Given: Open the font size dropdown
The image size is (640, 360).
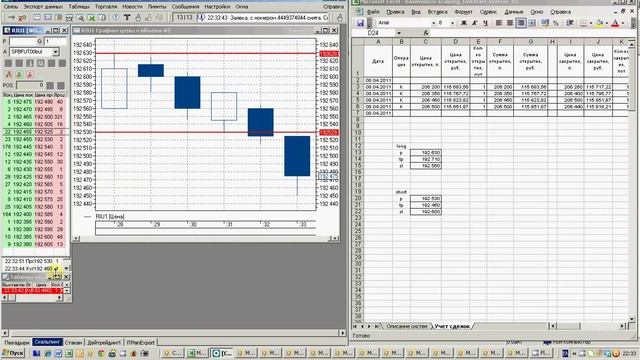Looking at the screenshot, I should (452, 23).
